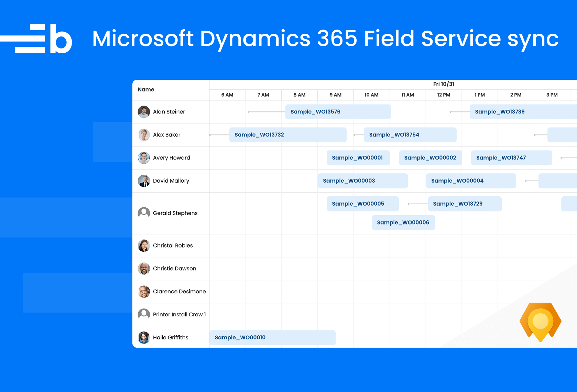Screen dimensions: 577x392
Task: Open work order Sample_WO00001
Action: (x=358, y=157)
